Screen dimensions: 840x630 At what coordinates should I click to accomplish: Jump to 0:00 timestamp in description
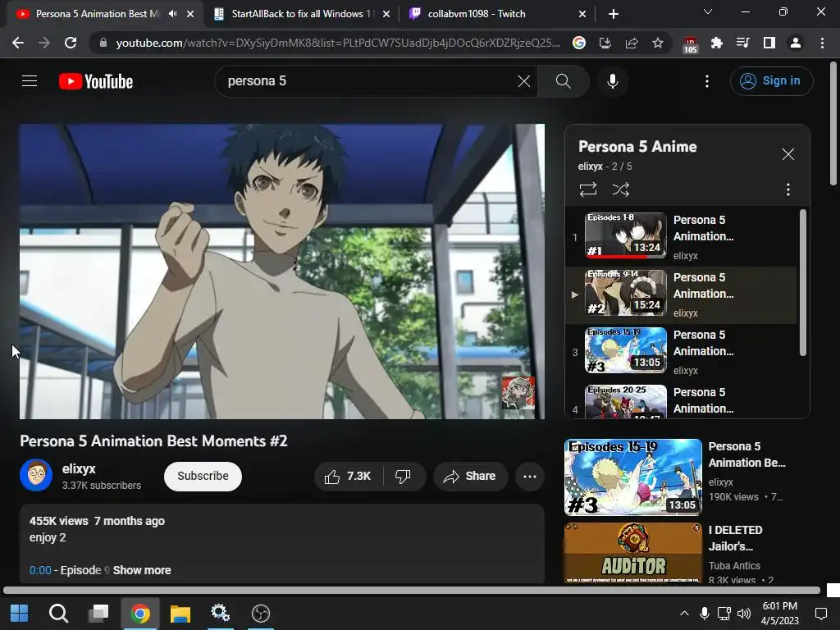click(x=40, y=570)
